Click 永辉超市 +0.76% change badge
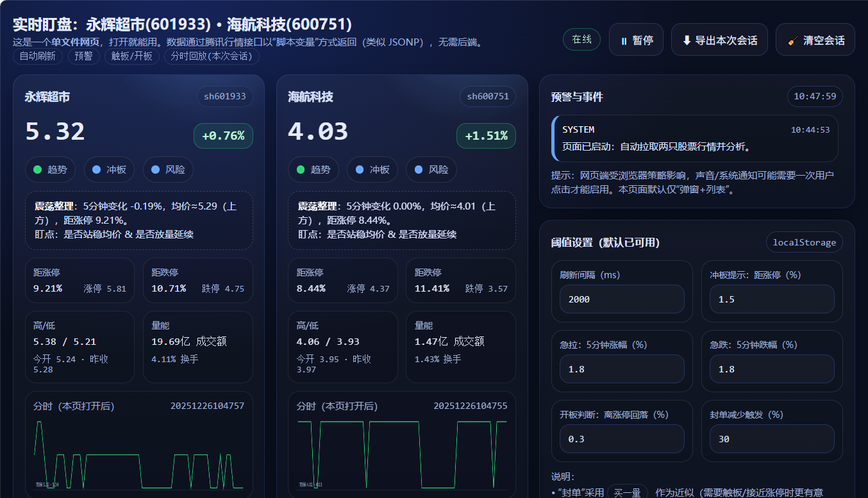Screen dimensions: 868x498 [x=223, y=136]
